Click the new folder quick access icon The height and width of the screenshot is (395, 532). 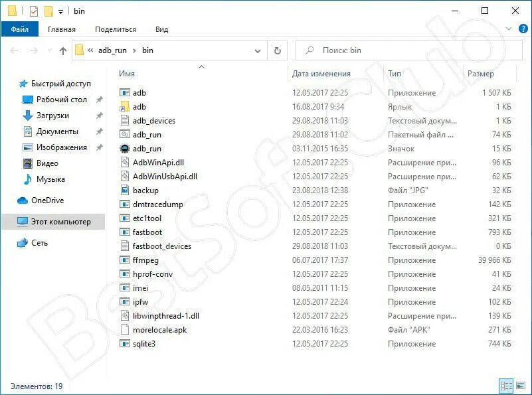point(48,11)
